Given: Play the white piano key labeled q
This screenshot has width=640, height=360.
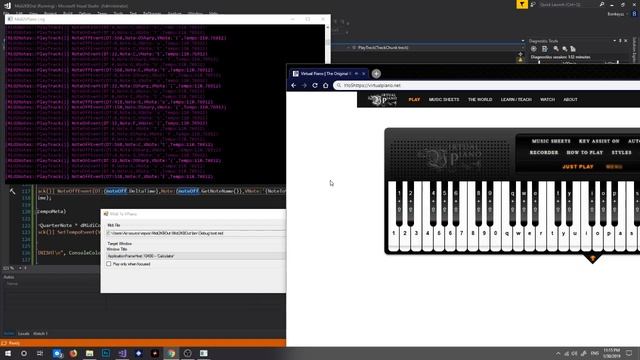Looking at the screenshot, I should coord(507,234).
